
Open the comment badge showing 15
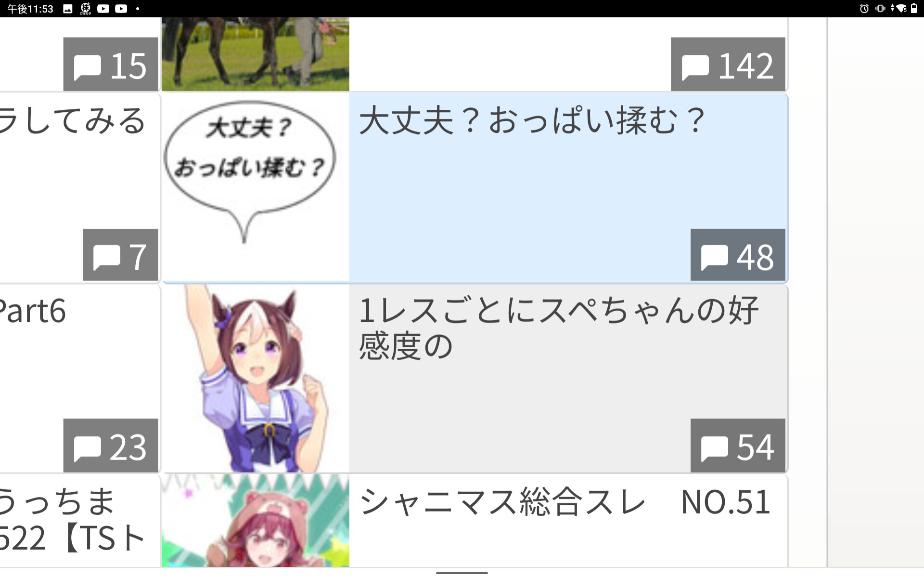point(111,64)
